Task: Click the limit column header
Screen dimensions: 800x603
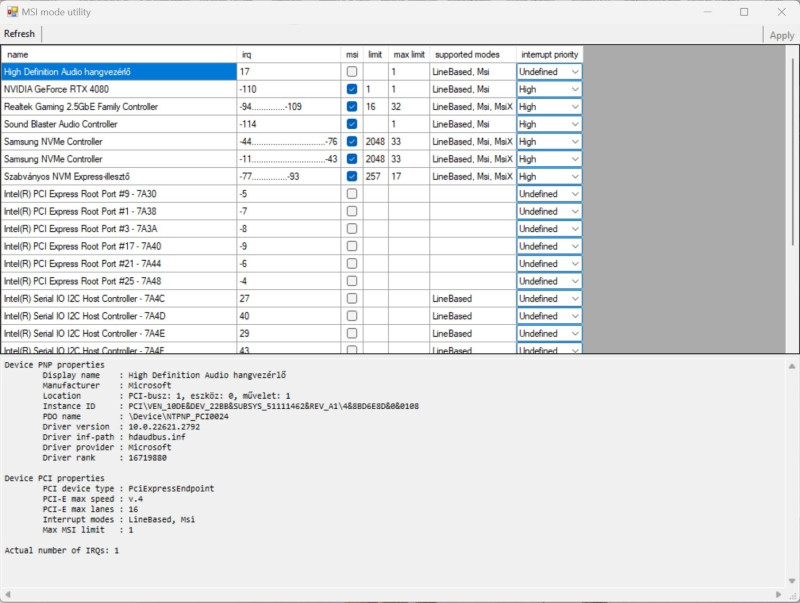Action: [x=376, y=55]
